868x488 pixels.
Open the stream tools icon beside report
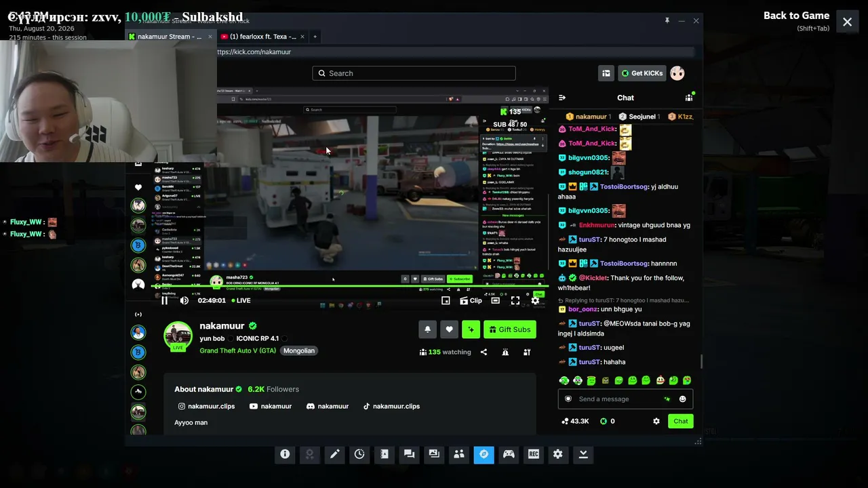pyautogui.click(x=527, y=352)
